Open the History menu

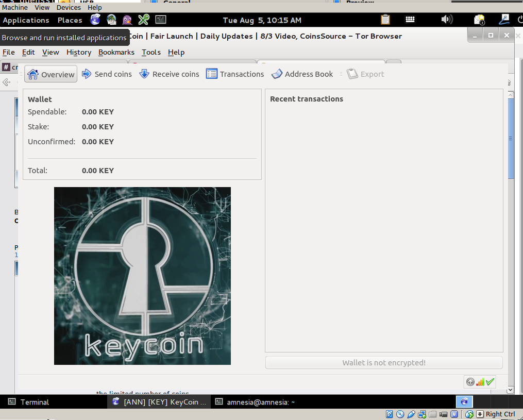coord(79,53)
